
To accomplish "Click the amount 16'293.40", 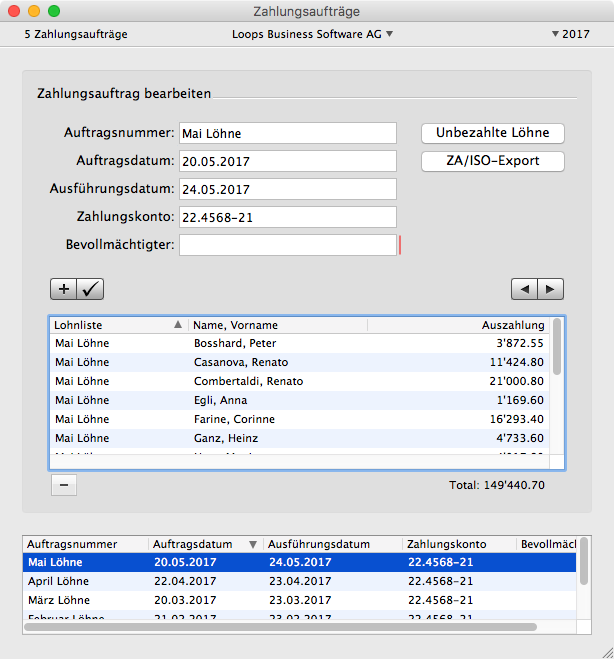I will point(516,419).
